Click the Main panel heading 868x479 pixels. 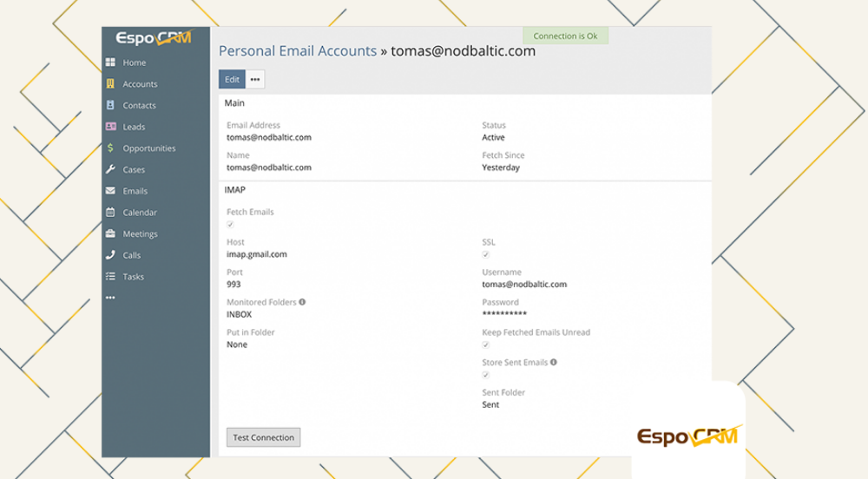(x=234, y=103)
